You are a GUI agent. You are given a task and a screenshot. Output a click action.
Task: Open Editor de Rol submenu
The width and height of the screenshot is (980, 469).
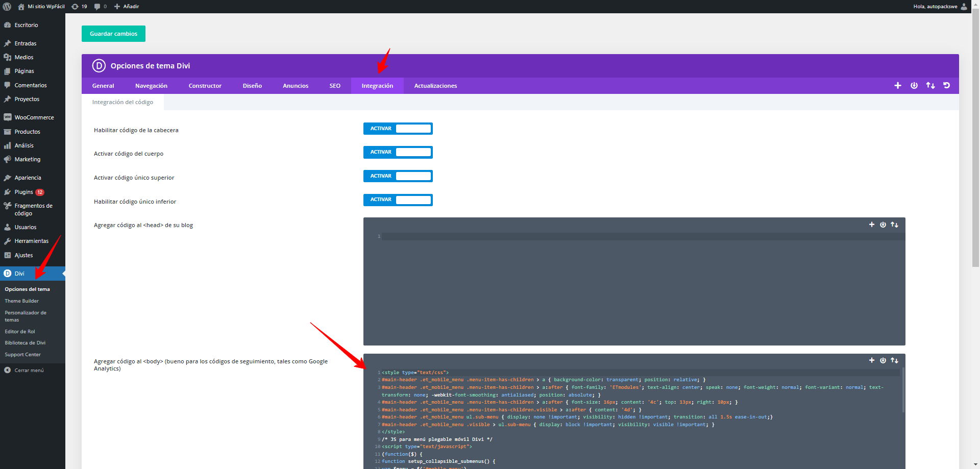click(x=20, y=332)
